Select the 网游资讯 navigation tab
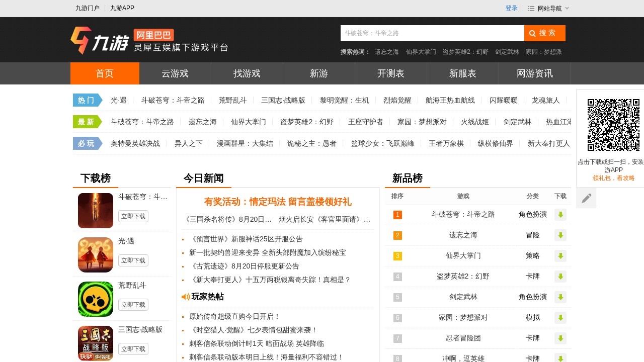 tap(535, 73)
